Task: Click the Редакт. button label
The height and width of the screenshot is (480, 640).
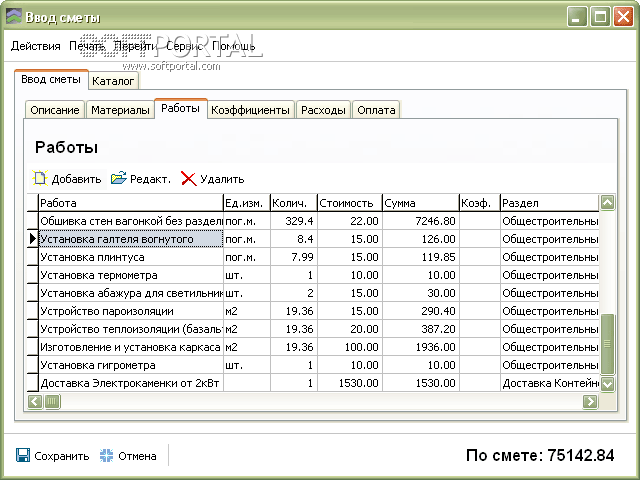Action: coord(150,179)
